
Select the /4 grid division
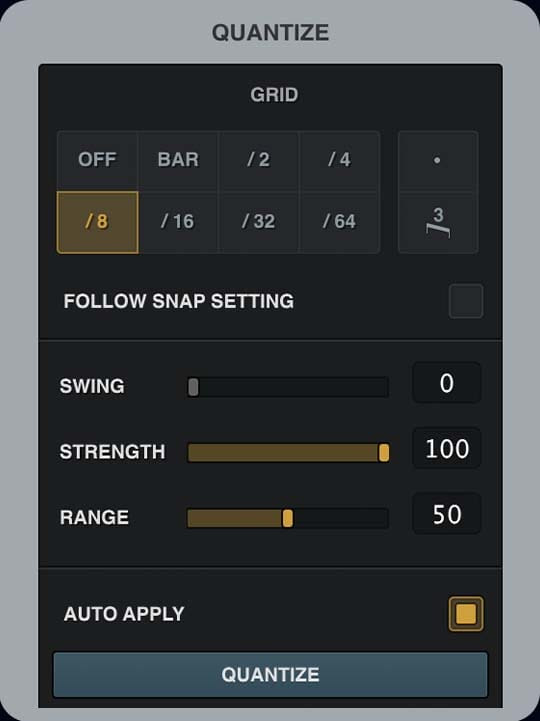(x=339, y=160)
